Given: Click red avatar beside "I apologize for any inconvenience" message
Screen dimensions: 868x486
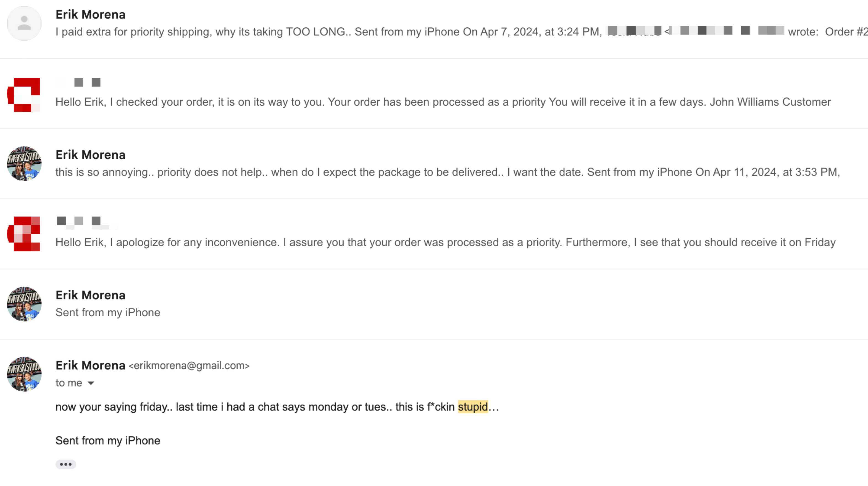Looking at the screenshot, I should [24, 234].
